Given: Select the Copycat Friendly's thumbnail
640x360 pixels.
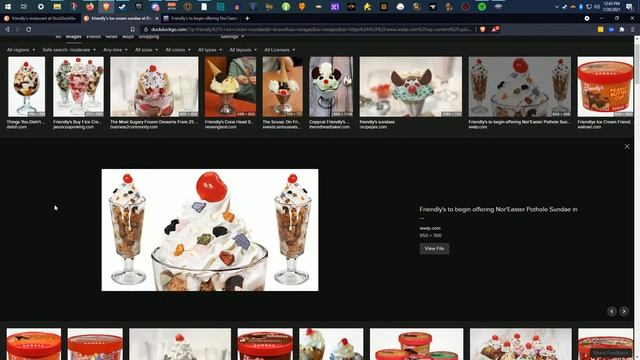Looking at the screenshot, I should point(331,87).
